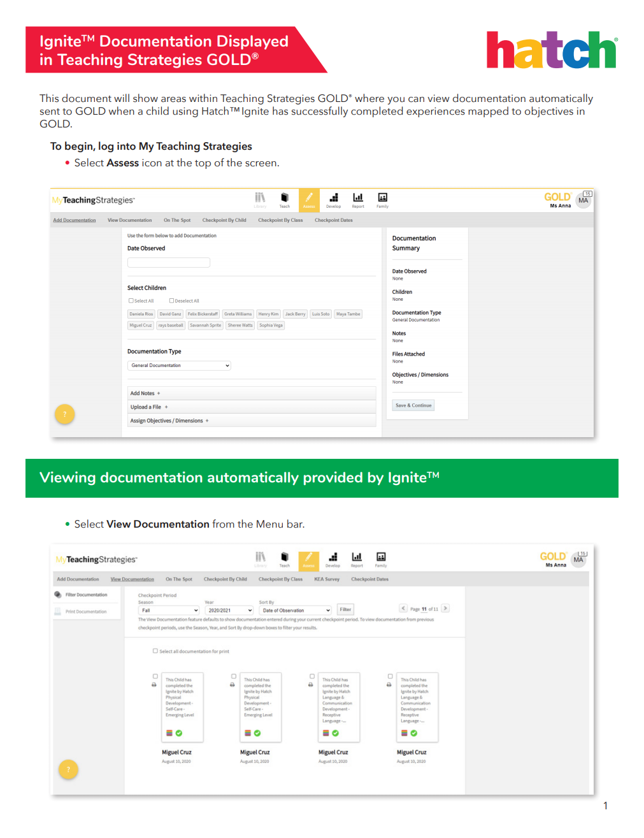The width and height of the screenshot is (644, 838).
Task: Select child rays baseball
Action: click(x=171, y=326)
